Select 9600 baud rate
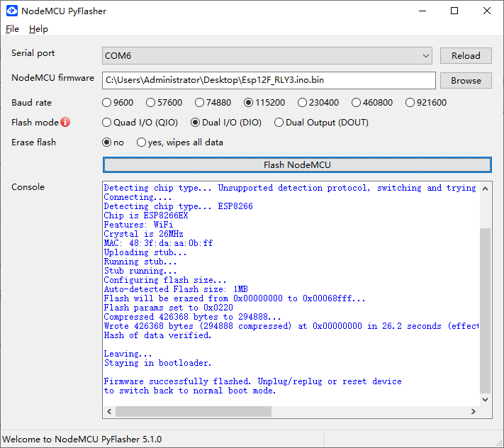Image resolution: width=504 pixels, height=448 pixels. 118,103
